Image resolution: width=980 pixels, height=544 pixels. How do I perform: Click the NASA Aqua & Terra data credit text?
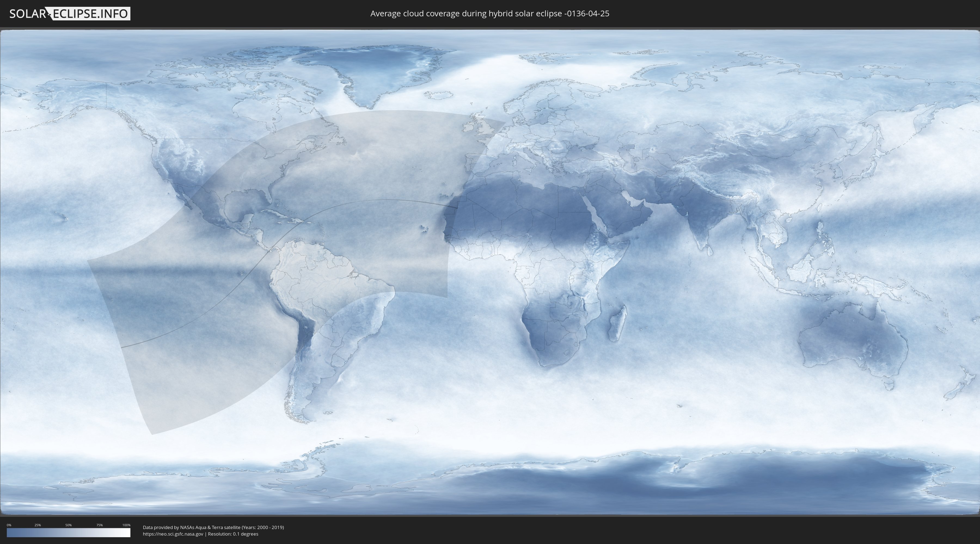pos(213,527)
